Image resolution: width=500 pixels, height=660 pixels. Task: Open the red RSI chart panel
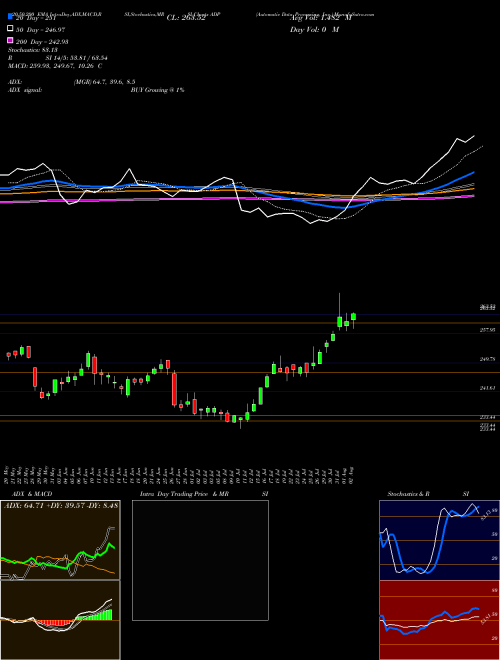[x=439, y=620]
